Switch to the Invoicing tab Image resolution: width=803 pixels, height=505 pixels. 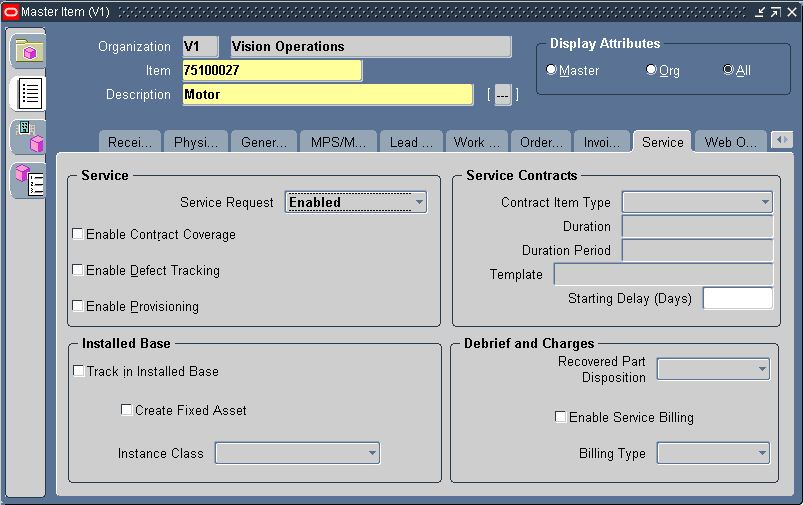click(x=602, y=142)
